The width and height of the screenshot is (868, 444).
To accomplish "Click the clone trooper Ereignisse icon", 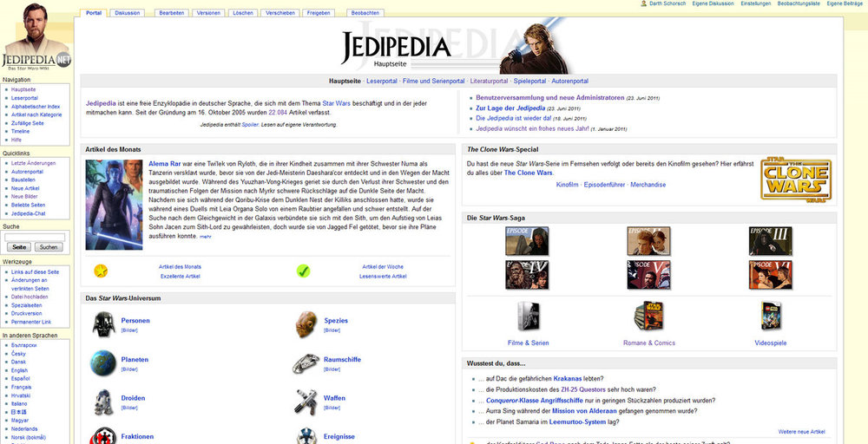I will click(306, 436).
